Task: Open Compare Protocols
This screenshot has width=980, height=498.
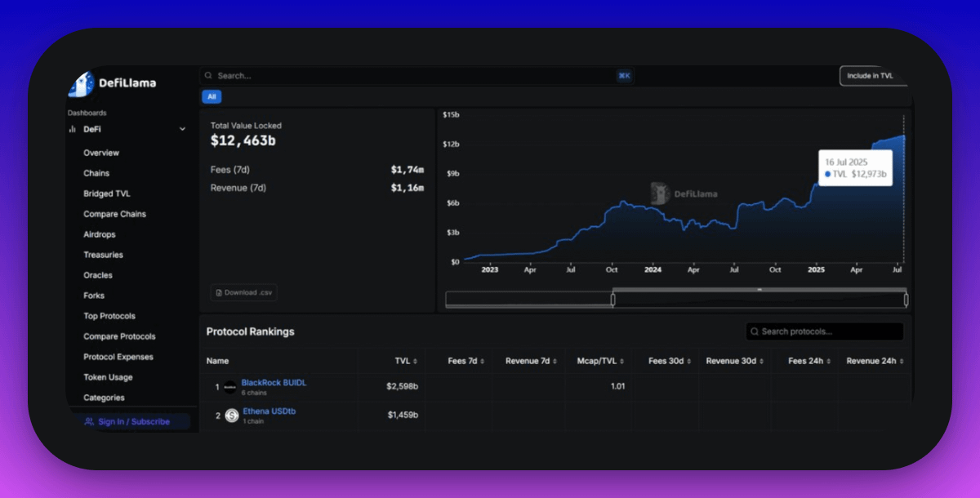Action: [119, 336]
